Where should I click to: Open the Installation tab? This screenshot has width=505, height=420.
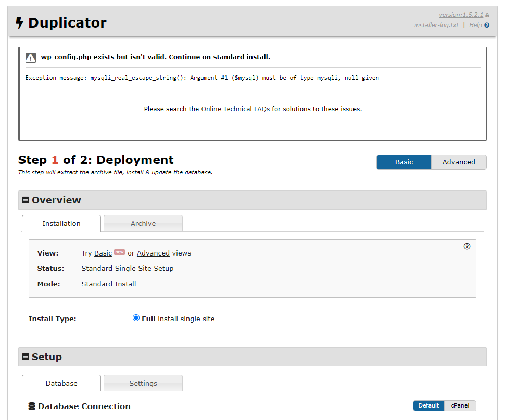click(61, 223)
